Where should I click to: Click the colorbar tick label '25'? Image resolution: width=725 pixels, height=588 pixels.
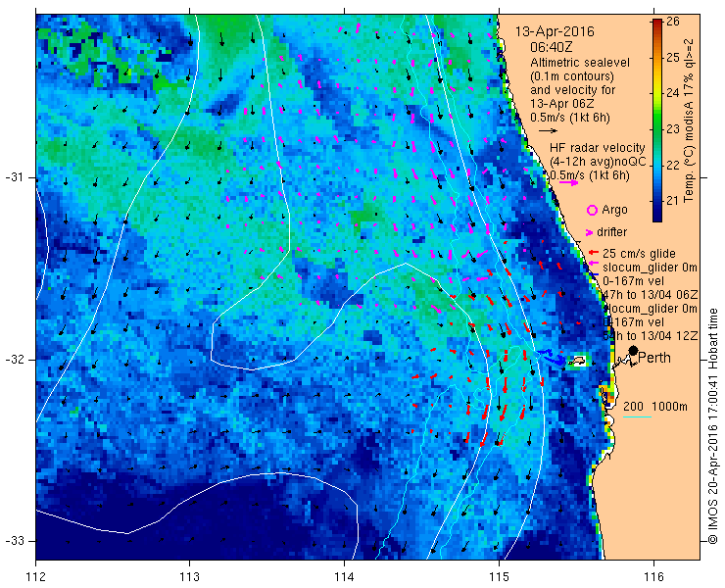tap(673, 58)
